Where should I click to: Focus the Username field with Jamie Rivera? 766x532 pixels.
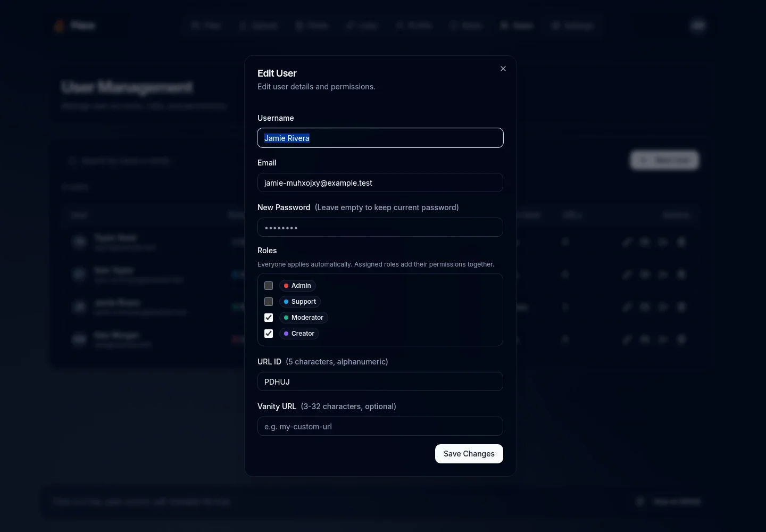[380, 138]
